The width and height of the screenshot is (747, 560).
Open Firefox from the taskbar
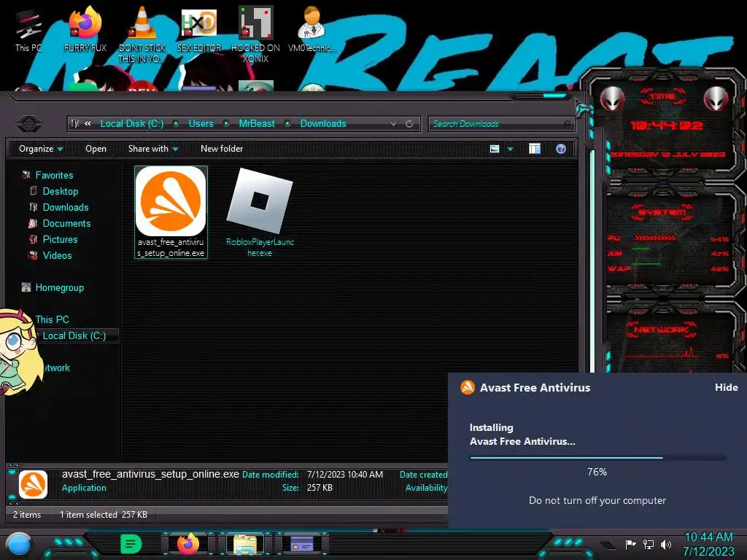188,544
